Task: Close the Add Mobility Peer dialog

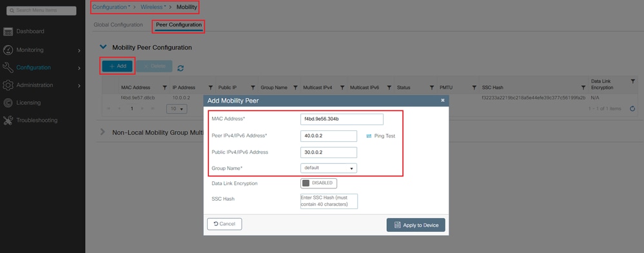Action: [x=442, y=101]
